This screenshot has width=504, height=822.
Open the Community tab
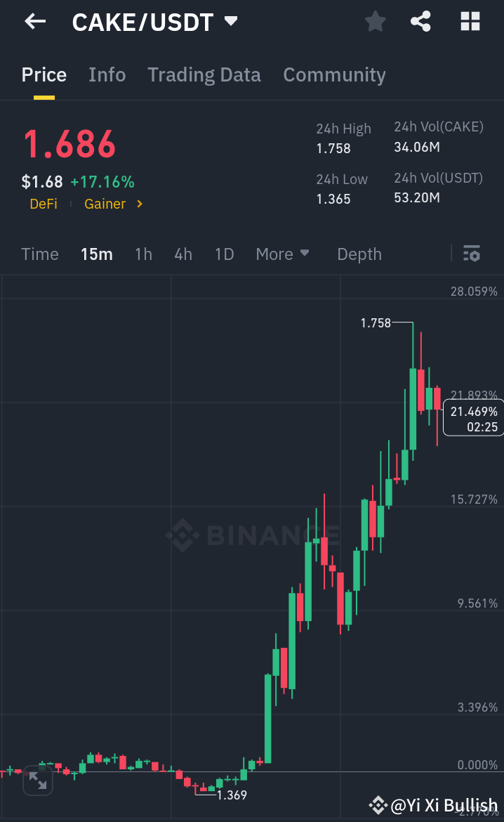point(335,74)
